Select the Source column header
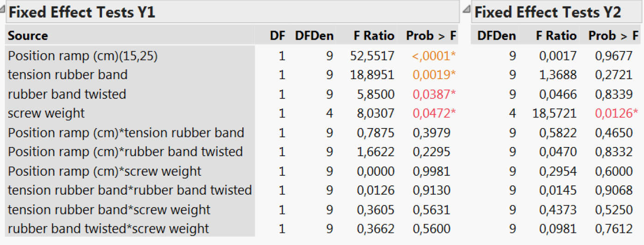This screenshot has width=644, height=245. point(28,36)
